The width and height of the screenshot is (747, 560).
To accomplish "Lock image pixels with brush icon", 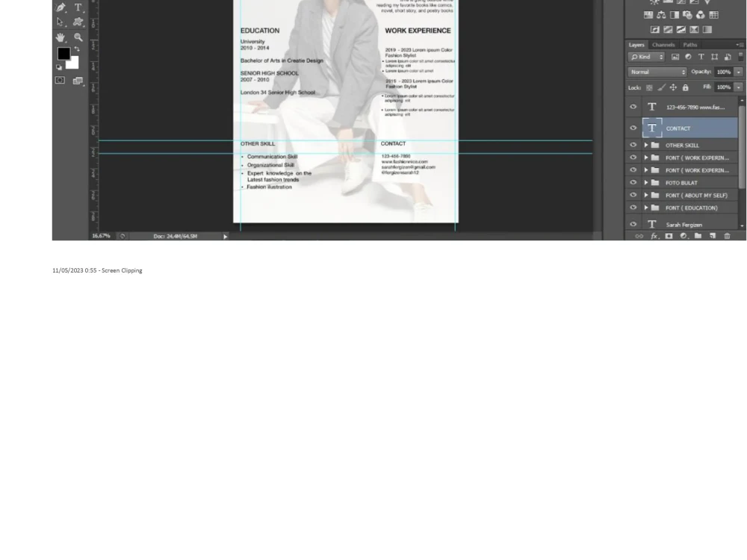I will pos(661,87).
